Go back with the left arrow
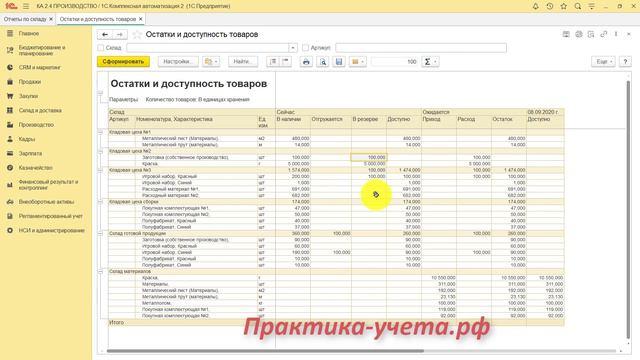Viewport: 640px width, 360px height. (105, 35)
